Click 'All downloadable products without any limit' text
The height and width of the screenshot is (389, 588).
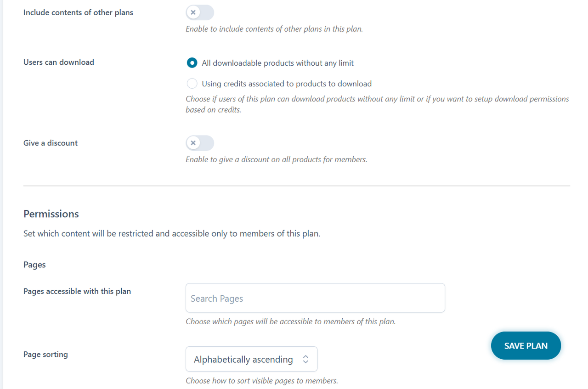277,63
